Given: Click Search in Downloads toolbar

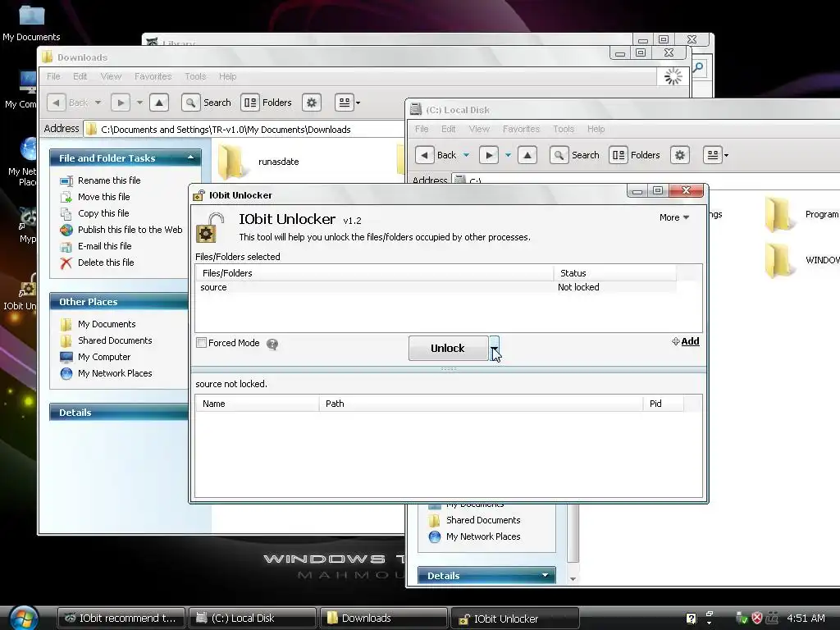Looking at the screenshot, I should click(206, 103).
